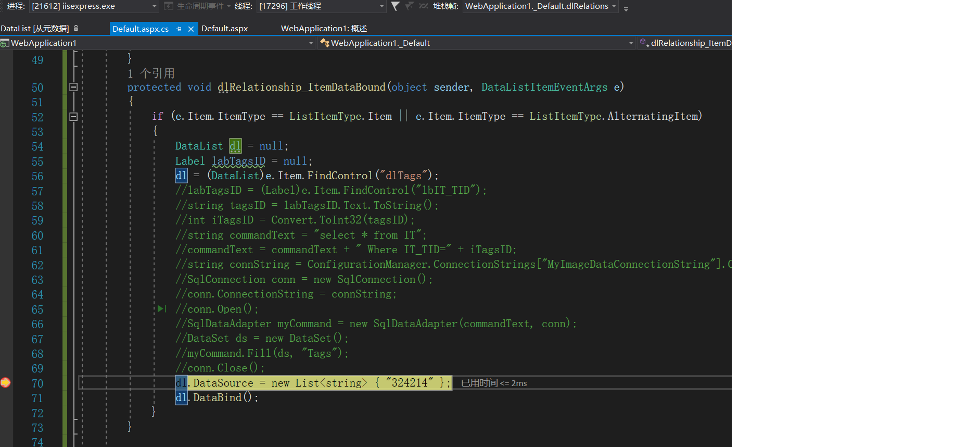The width and height of the screenshot is (980, 447).
Task: Click the //myCommand.Fill(ds, "Tags") comment
Action: click(x=262, y=353)
